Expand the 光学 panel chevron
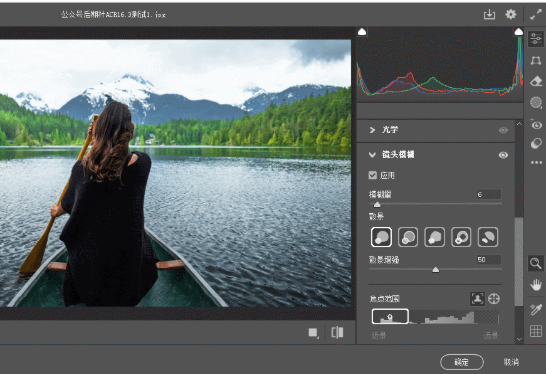This screenshot has width=546, height=374. coord(372,130)
